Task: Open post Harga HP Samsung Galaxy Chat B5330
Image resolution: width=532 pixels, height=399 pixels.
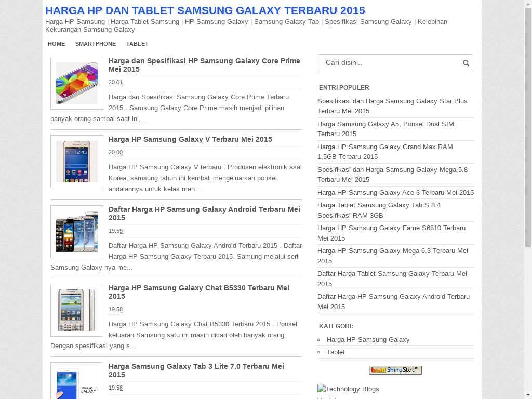Action: pyautogui.click(x=199, y=292)
